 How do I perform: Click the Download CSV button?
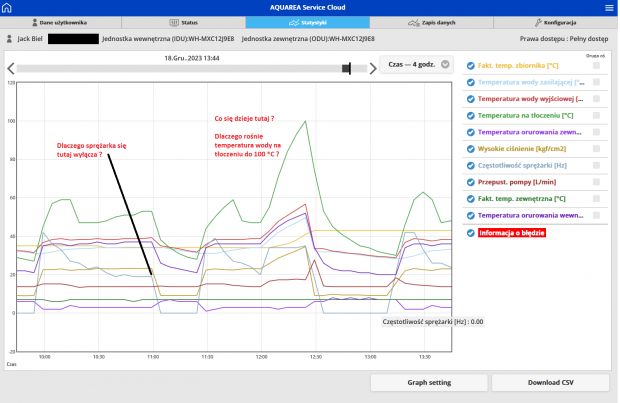[550, 383]
